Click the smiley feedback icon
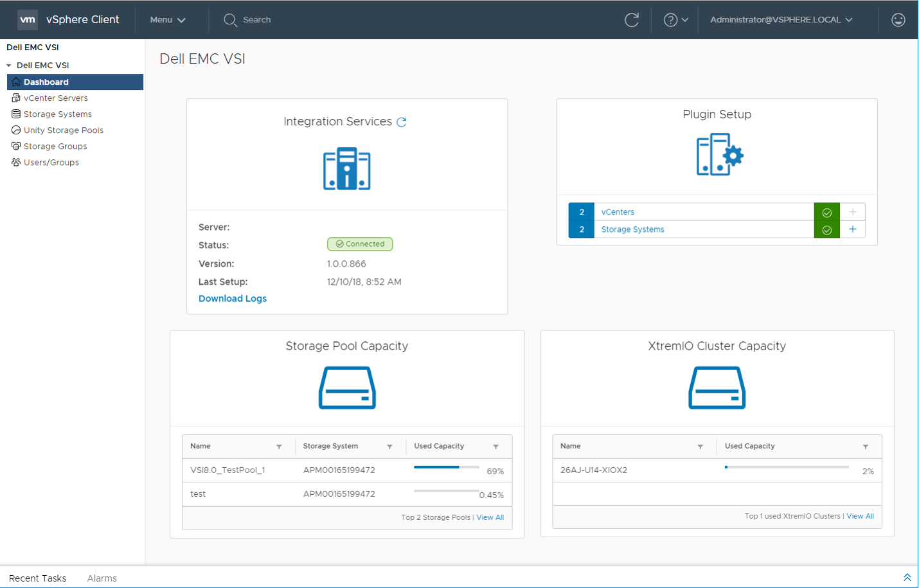The height and width of the screenshot is (588, 919). coord(898,20)
